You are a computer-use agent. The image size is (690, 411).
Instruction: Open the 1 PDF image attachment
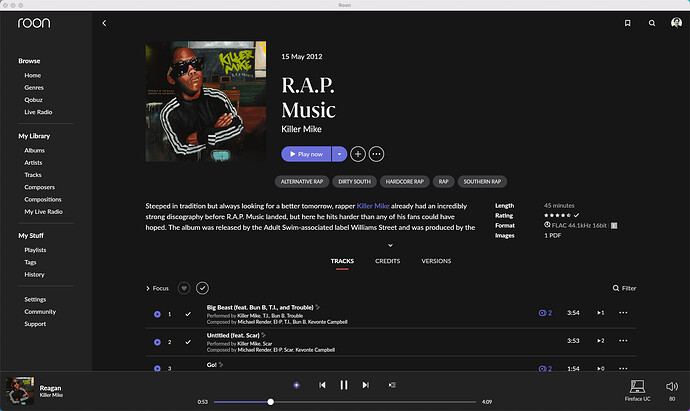tap(553, 236)
